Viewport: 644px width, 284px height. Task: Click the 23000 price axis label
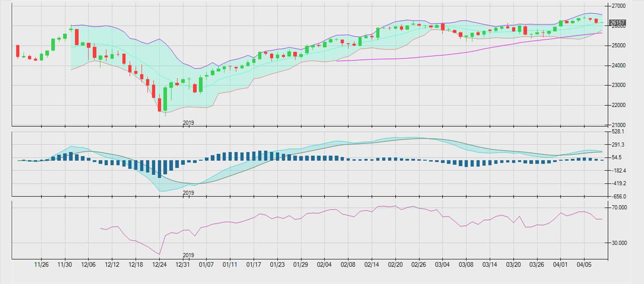(x=618, y=85)
